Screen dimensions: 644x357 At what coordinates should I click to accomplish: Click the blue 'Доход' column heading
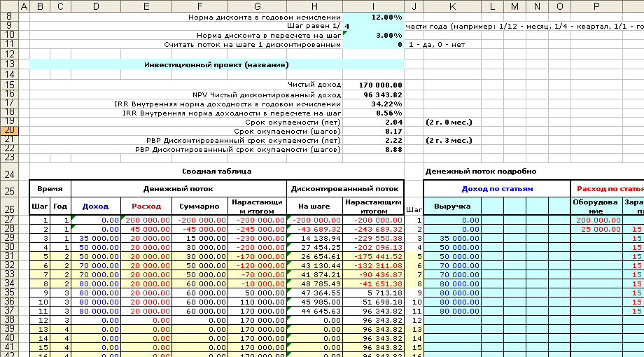point(96,206)
